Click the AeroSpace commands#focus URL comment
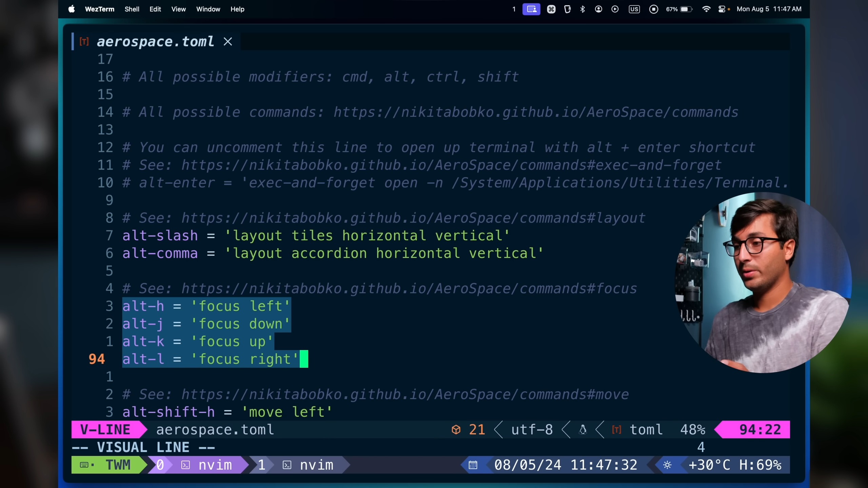 tap(409, 288)
